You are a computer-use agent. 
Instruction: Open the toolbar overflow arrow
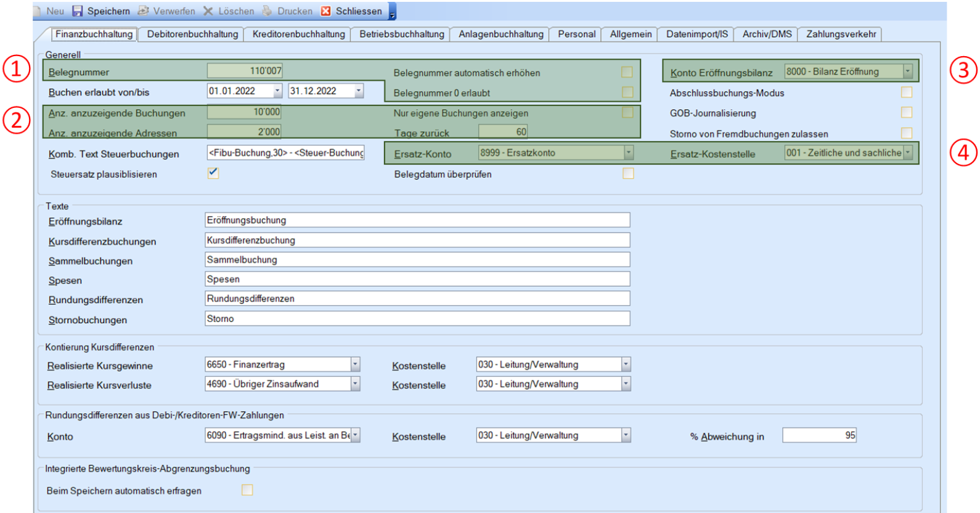(393, 12)
